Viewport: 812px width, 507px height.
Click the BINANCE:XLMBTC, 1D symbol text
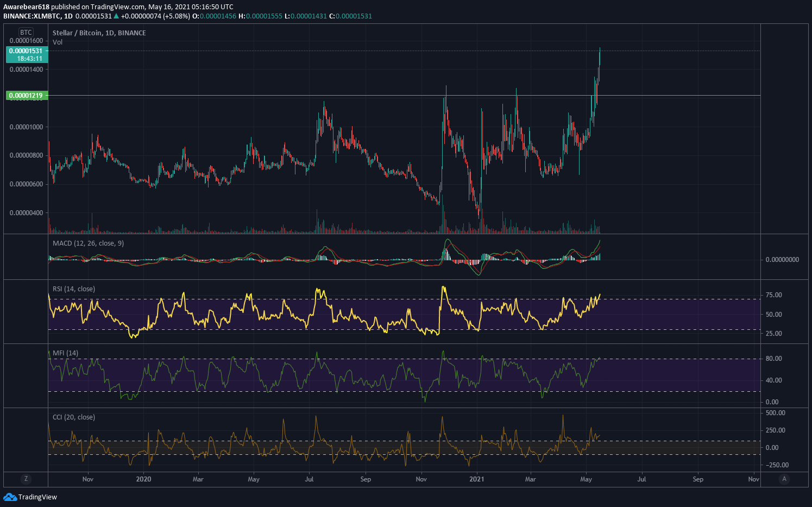(x=38, y=16)
